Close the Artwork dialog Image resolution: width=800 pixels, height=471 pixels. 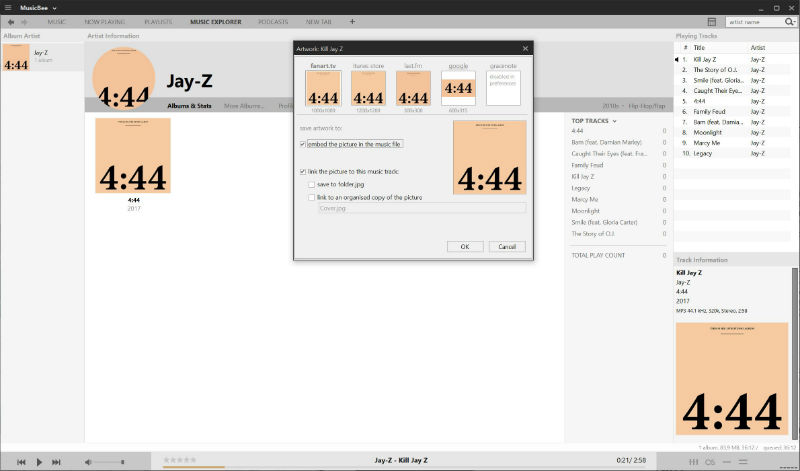click(x=525, y=48)
